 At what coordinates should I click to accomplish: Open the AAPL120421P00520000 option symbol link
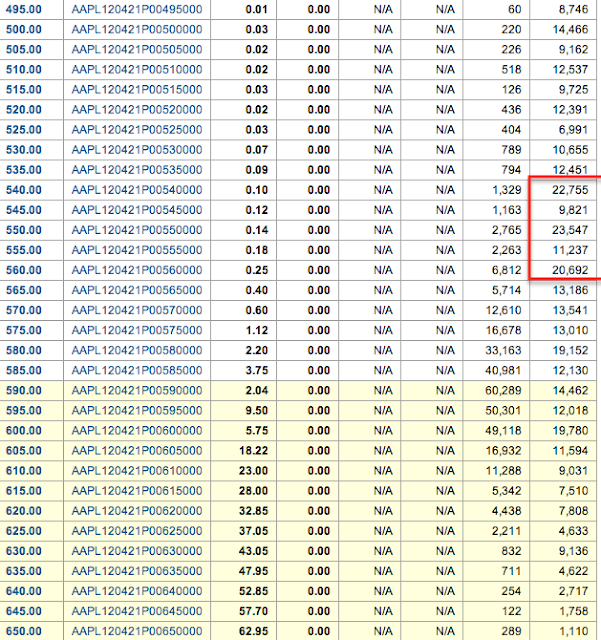tap(137, 109)
